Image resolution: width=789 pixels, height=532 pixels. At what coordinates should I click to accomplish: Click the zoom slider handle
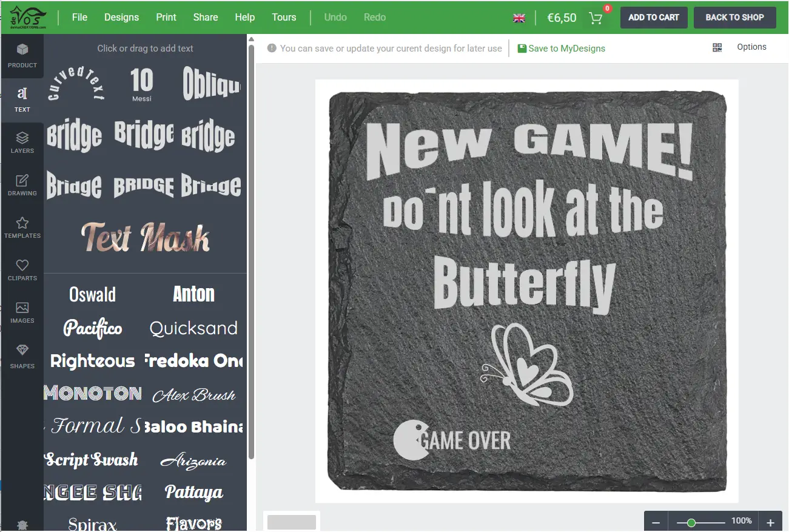tap(691, 522)
